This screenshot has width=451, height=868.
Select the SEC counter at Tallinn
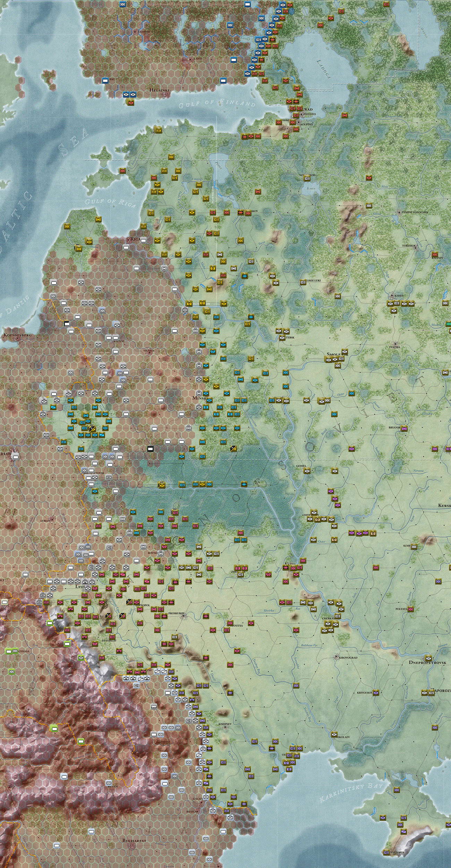[159, 130]
